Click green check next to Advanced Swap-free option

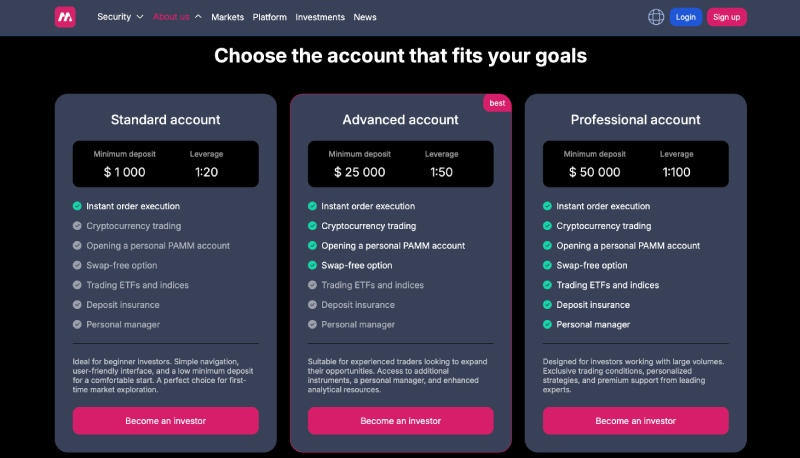pyautogui.click(x=312, y=265)
